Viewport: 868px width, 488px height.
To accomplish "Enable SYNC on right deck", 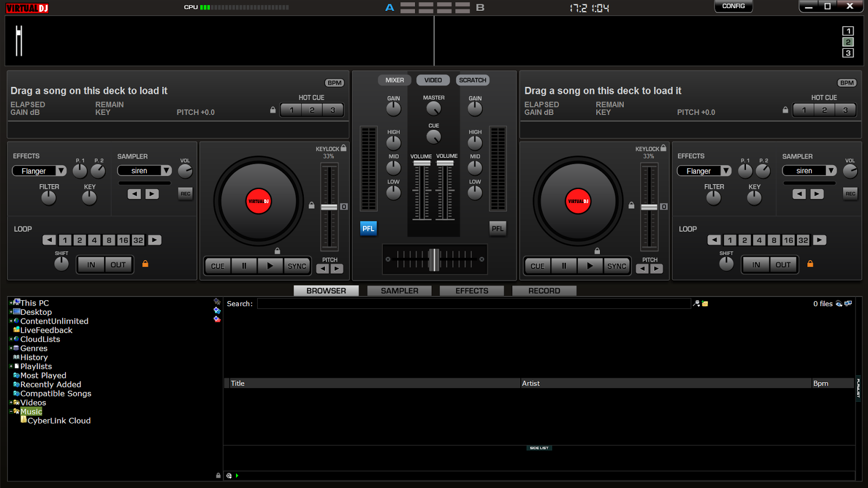I will (617, 266).
